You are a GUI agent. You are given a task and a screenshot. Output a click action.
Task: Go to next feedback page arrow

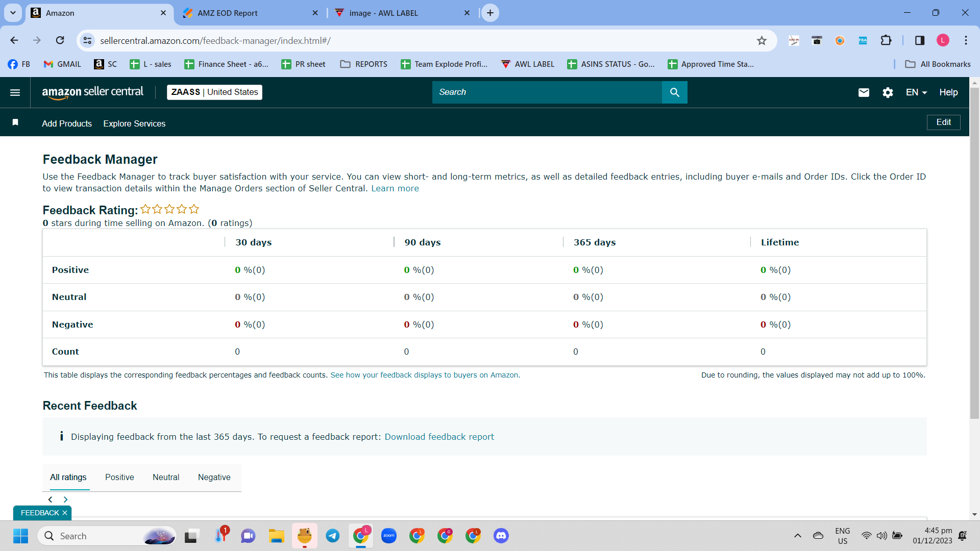(x=65, y=499)
